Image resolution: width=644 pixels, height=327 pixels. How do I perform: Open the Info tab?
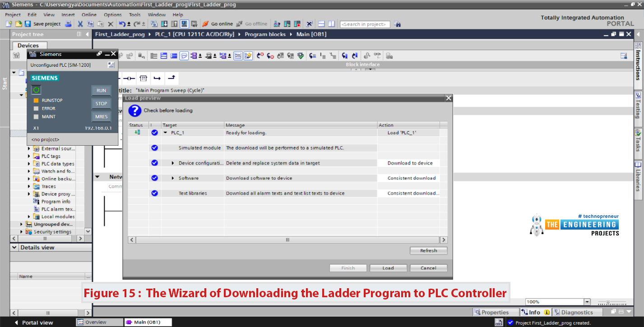coord(535,312)
